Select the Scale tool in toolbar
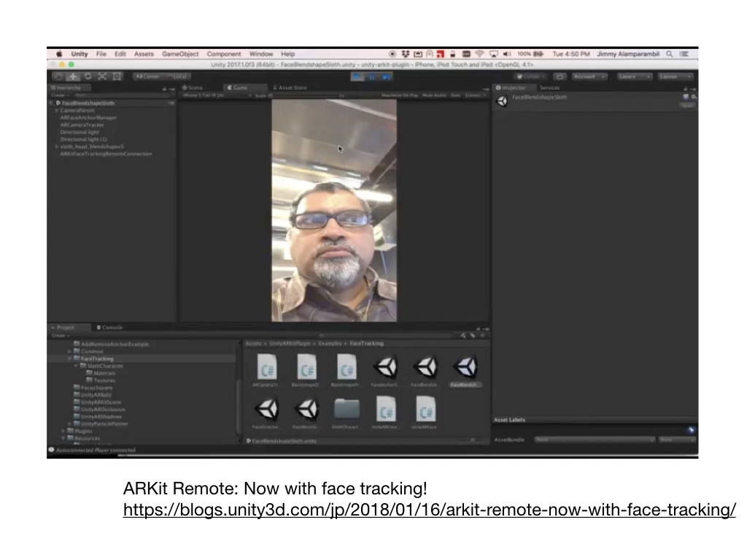This screenshot has height=560, width=747. coord(102,76)
